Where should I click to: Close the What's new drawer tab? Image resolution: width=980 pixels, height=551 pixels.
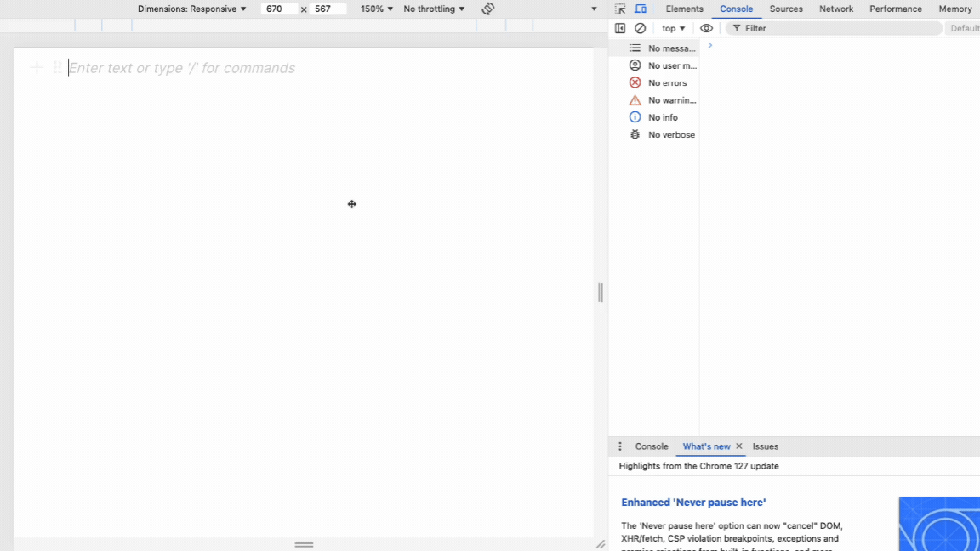pyautogui.click(x=738, y=446)
